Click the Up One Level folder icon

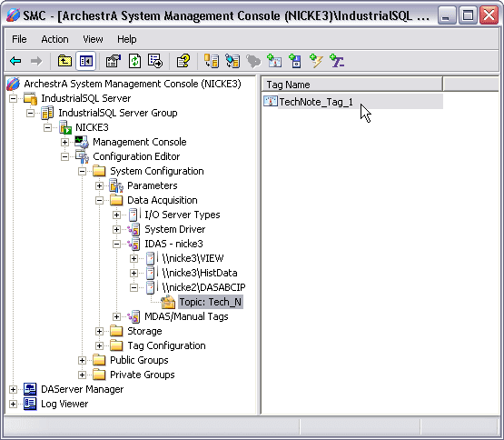point(64,61)
